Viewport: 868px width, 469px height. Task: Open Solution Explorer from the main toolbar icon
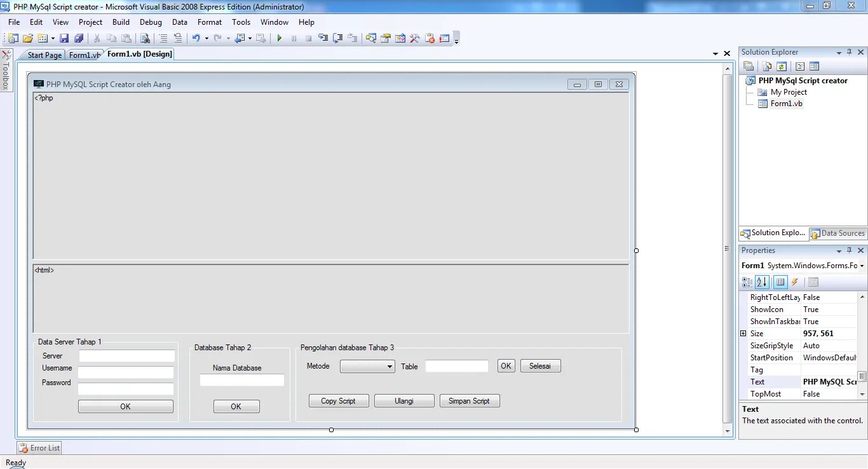[x=370, y=39]
